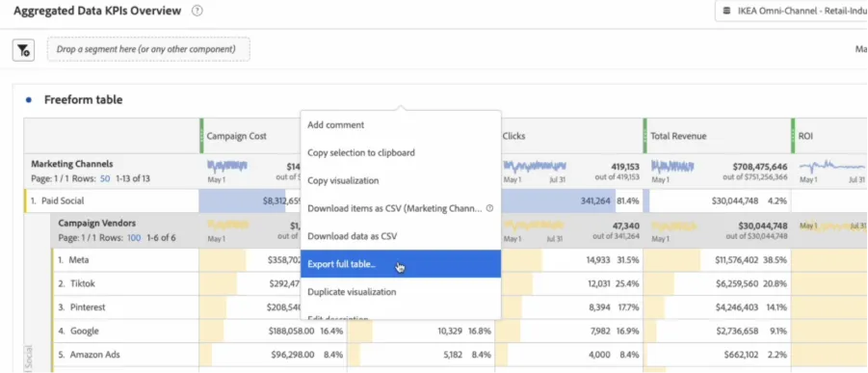The height and width of the screenshot is (373, 868).
Task: Click the Freeform table panel title
Action: click(84, 100)
